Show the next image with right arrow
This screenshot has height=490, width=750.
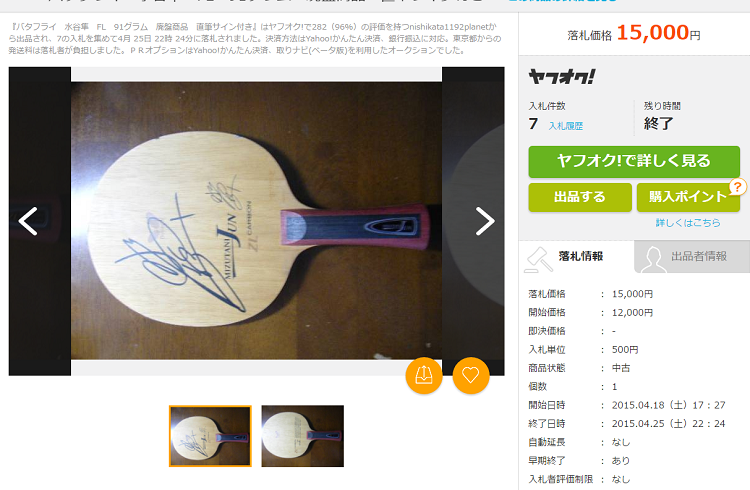tap(485, 221)
